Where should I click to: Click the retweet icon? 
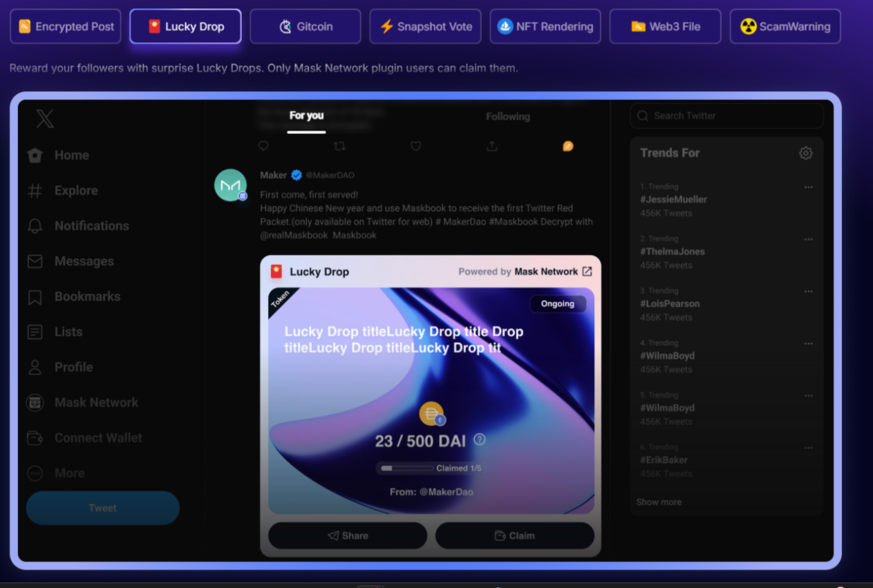(339, 146)
